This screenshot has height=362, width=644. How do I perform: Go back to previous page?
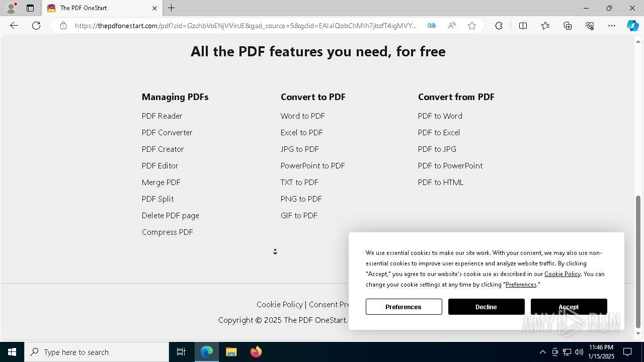click(14, 26)
